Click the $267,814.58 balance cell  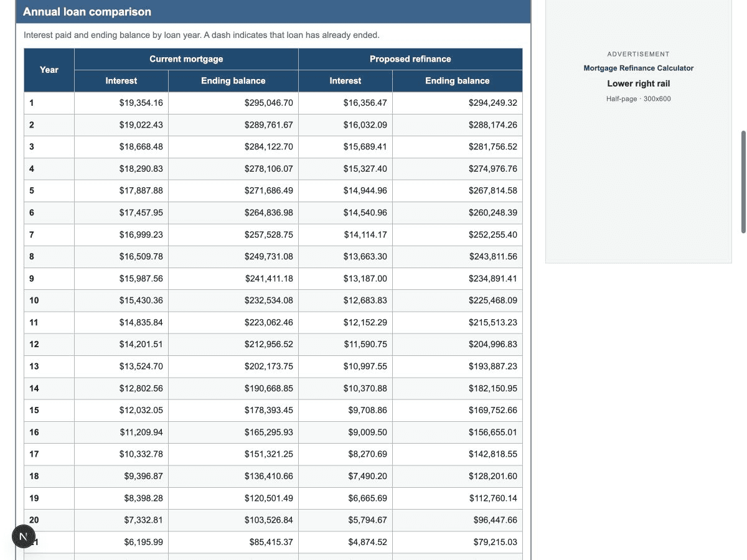click(x=458, y=191)
